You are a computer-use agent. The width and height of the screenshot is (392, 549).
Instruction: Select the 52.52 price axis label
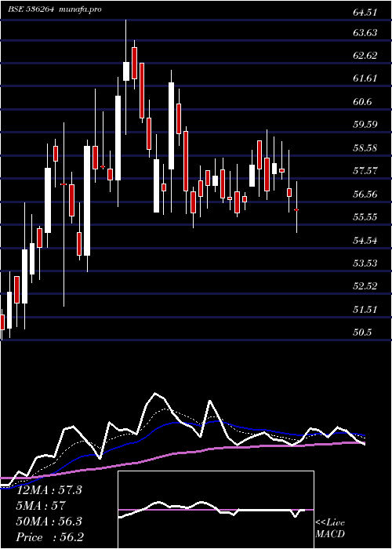tap(365, 286)
